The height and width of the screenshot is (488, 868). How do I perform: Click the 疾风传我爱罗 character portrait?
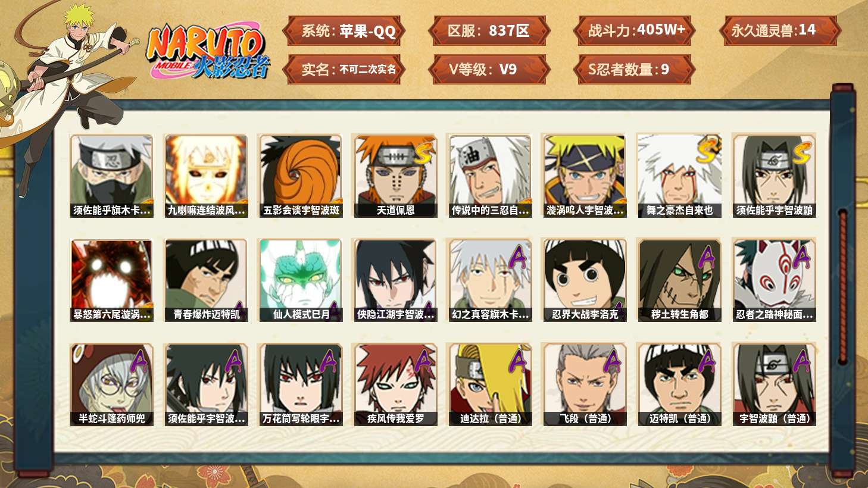click(395, 384)
